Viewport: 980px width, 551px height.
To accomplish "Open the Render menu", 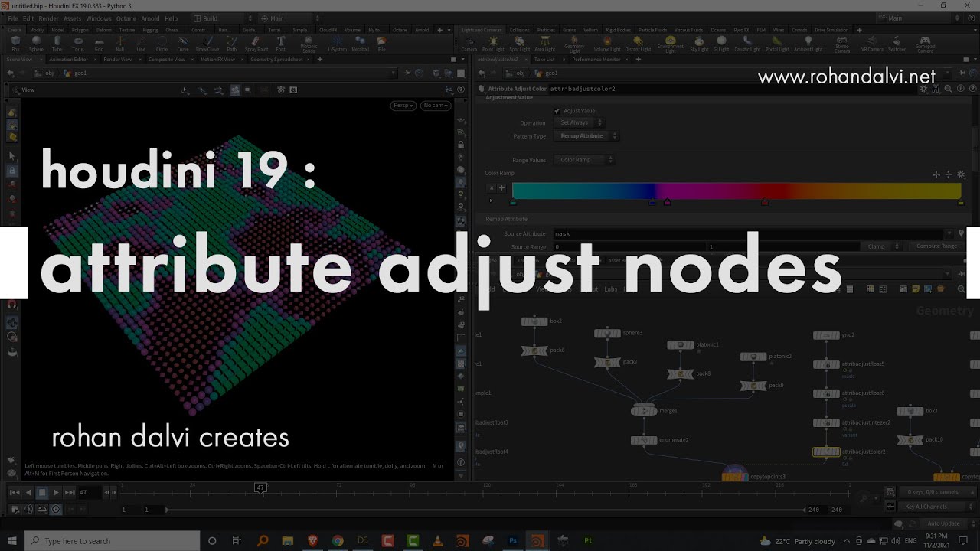I will 48,18.
